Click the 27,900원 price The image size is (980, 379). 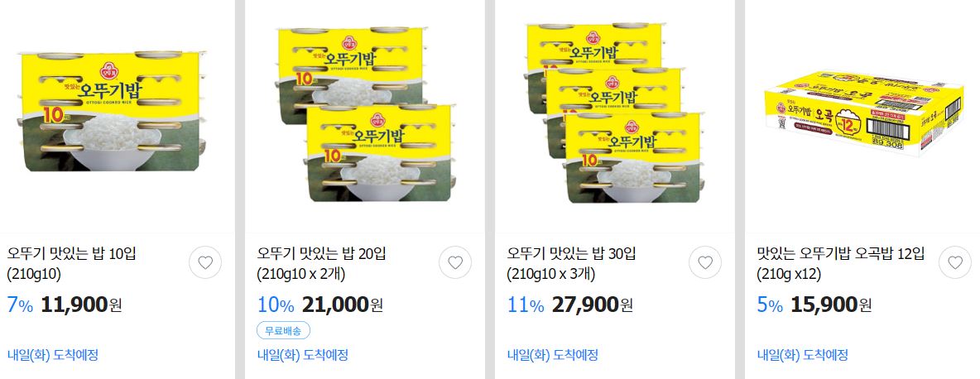[x=593, y=305]
